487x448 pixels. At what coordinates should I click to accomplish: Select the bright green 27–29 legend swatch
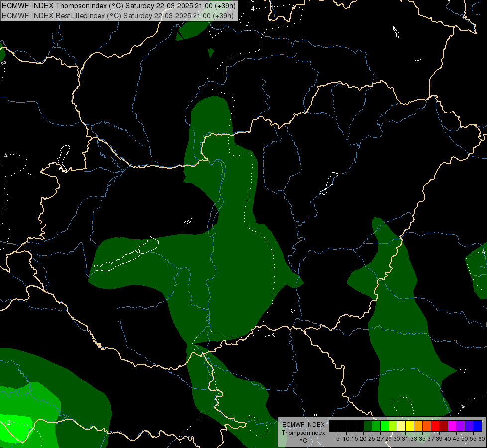385,426
